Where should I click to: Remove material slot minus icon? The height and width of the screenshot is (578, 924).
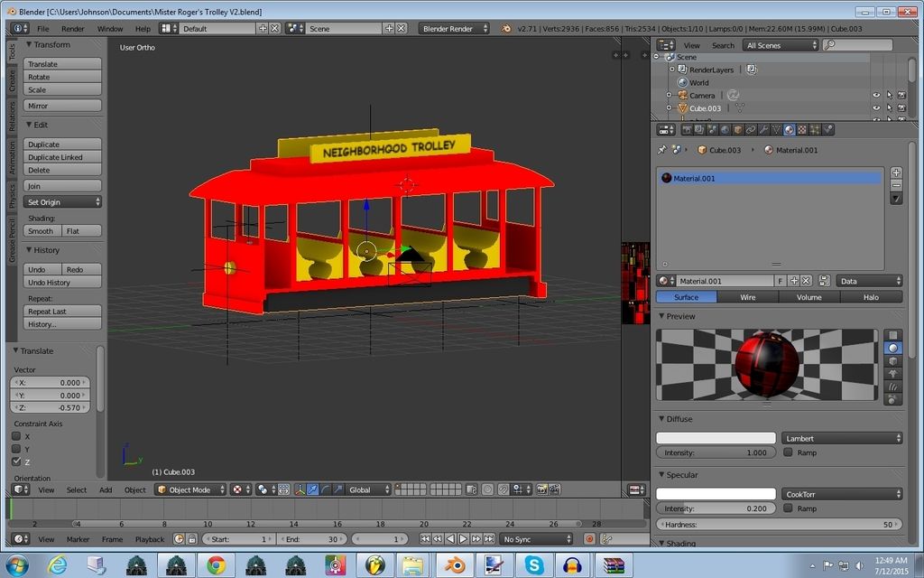pyautogui.click(x=896, y=185)
